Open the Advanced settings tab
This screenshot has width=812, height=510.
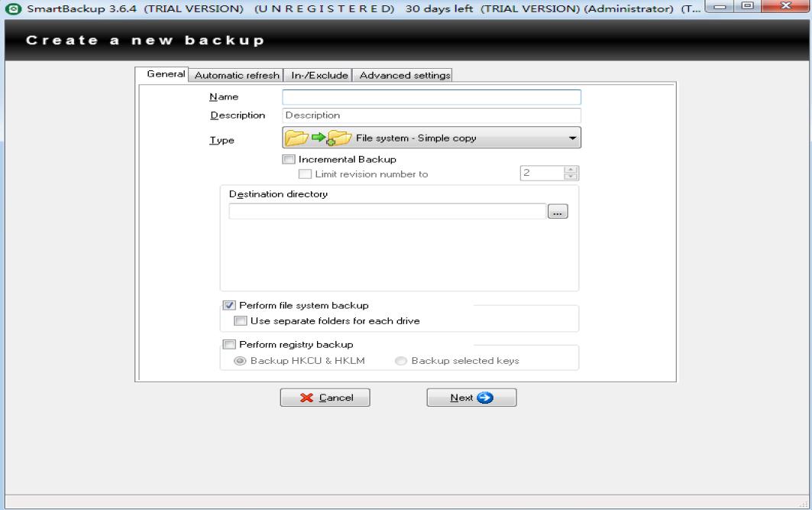pos(403,75)
